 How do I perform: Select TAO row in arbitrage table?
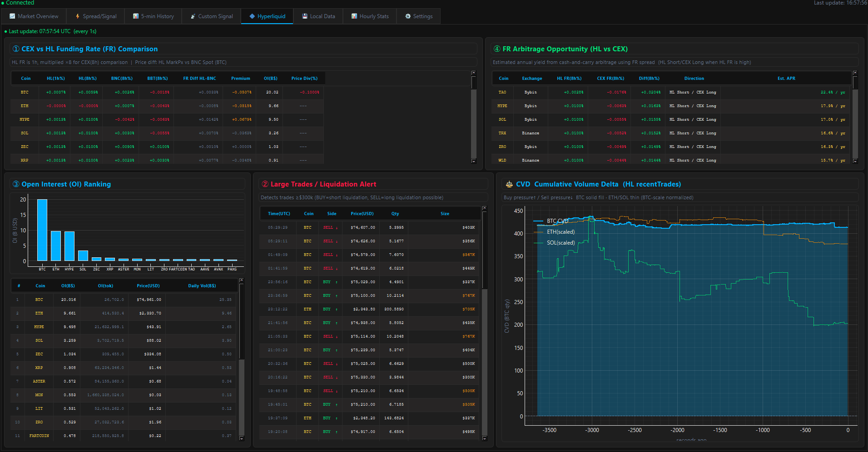tap(671, 92)
